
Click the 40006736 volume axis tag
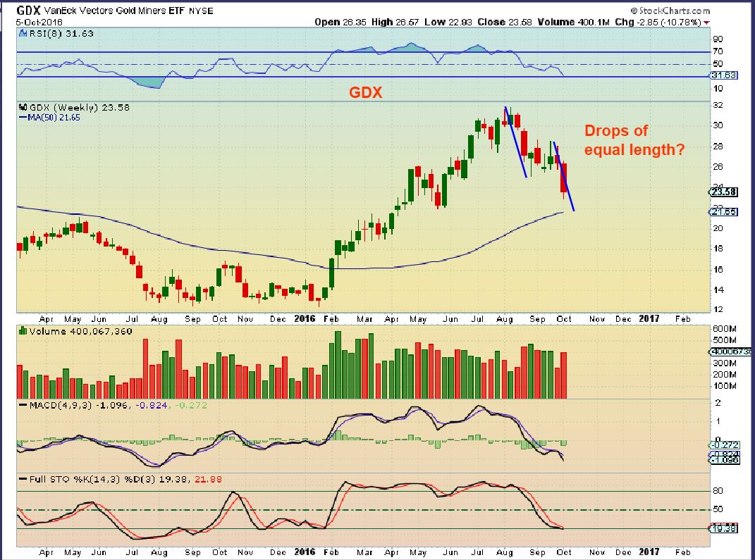731,351
